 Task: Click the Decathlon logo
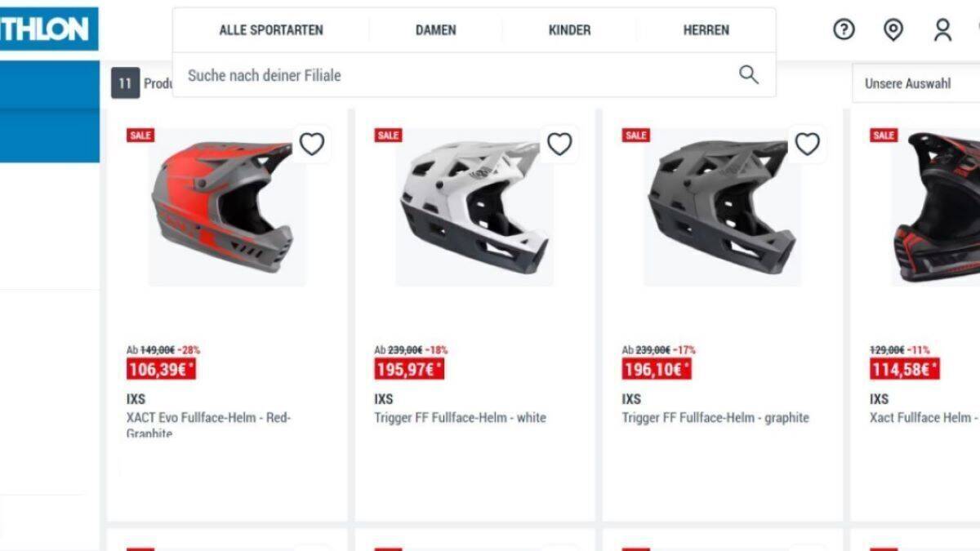(x=49, y=29)
